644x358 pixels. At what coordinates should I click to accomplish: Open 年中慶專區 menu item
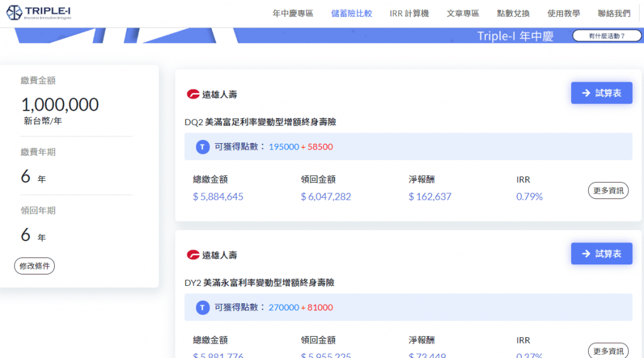pyautogui.click(x=293, y=14)
